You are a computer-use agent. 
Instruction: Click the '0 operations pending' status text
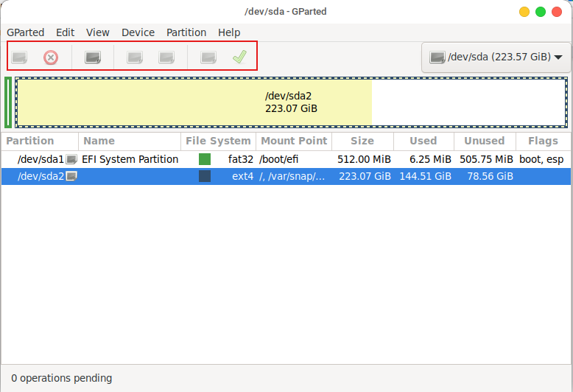(61, 378)
